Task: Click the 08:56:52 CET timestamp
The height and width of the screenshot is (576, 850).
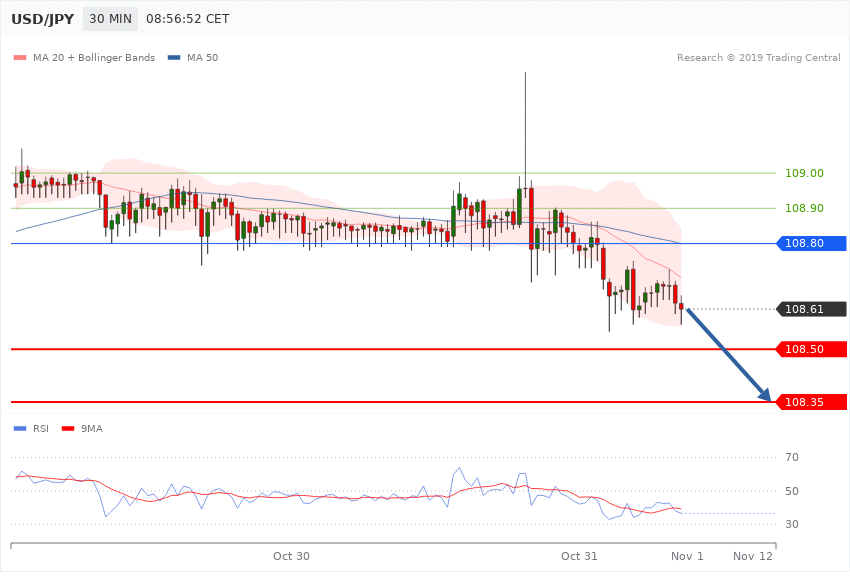Action: click(x=188, y=19)
